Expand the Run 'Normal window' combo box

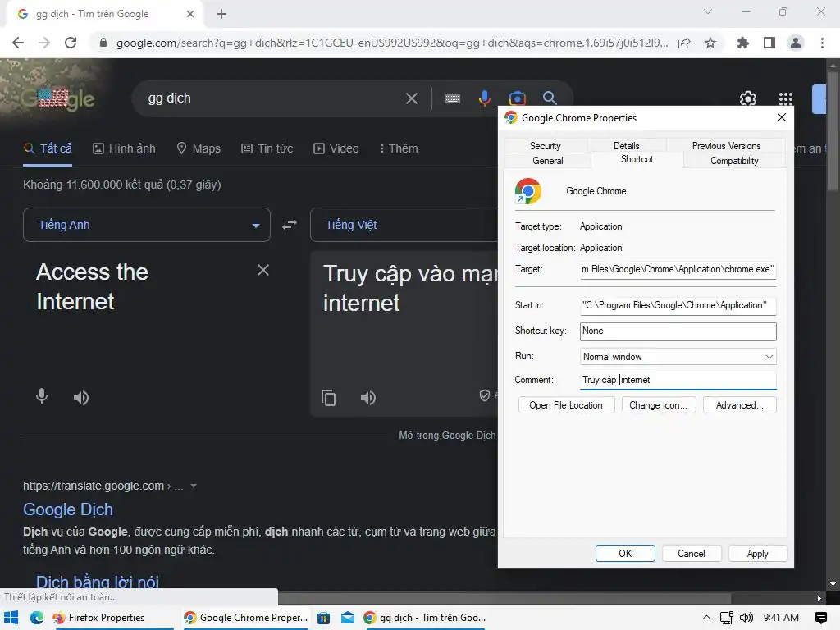[678, 357]
